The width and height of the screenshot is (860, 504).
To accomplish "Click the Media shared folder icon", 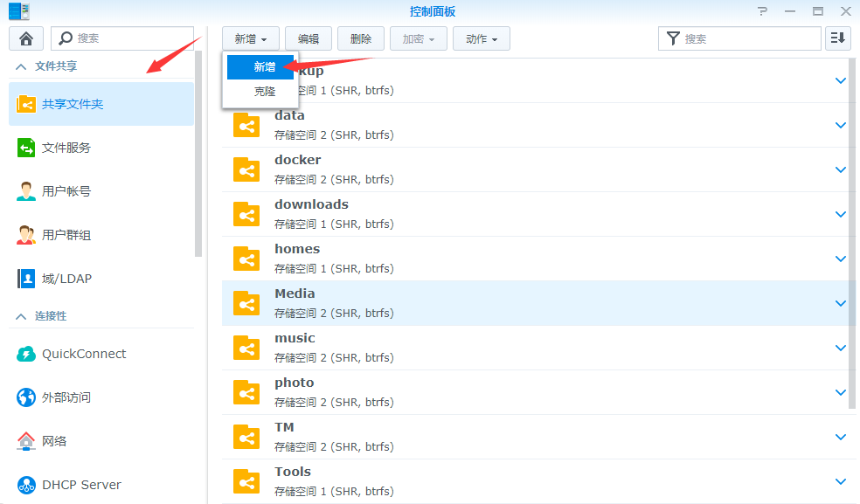I will point(246,303).
